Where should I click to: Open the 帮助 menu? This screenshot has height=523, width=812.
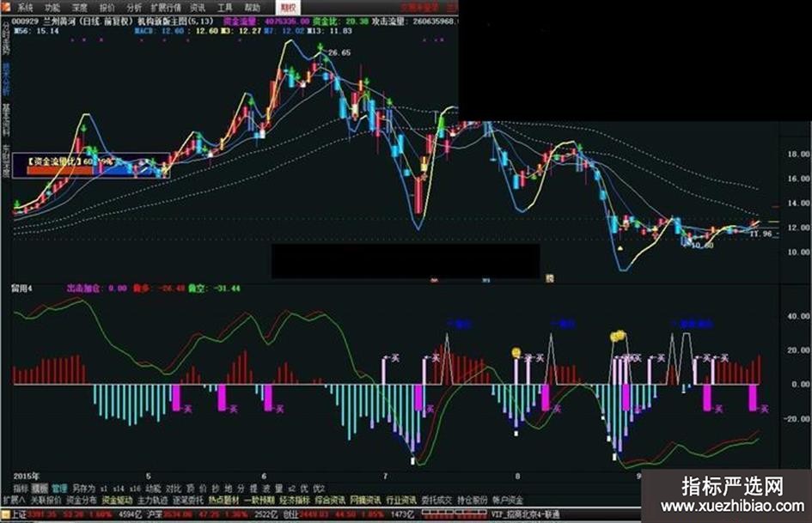coord(253,7)
